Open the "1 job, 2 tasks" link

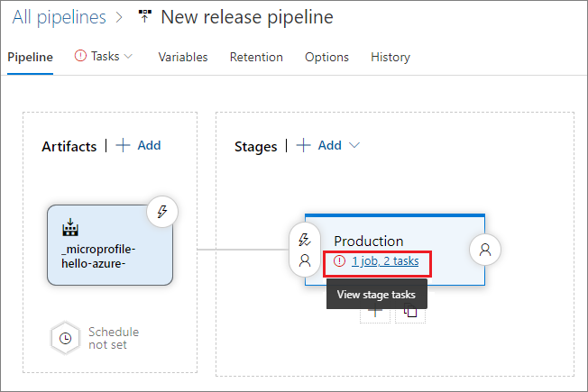[x=385, y=261]
